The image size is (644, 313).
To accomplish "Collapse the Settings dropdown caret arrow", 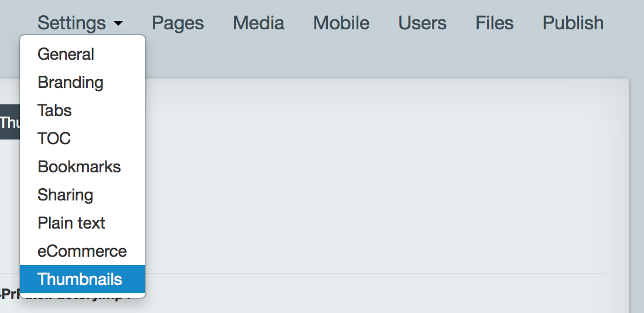I will coord(118,23).
